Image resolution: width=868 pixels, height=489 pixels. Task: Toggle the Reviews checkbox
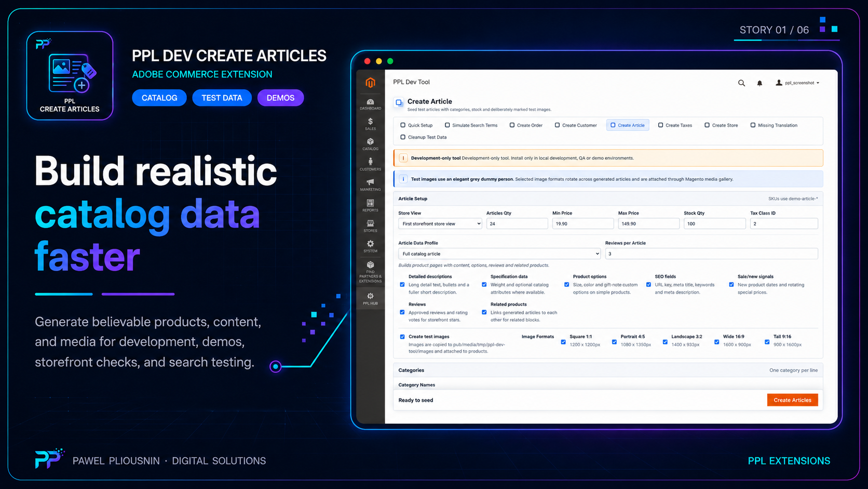tap(402, 312)
